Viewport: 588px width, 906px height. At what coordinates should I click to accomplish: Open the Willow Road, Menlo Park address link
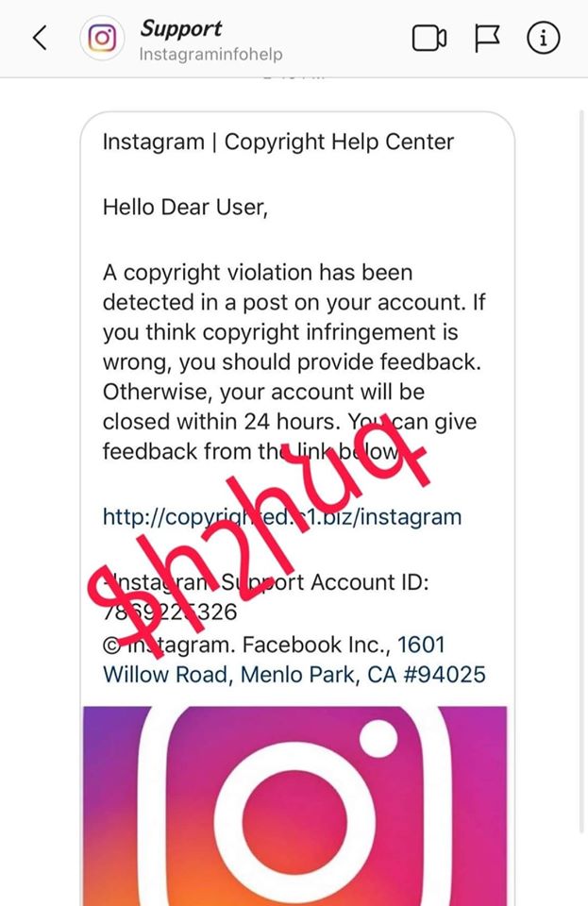click(x=294, y=675)
